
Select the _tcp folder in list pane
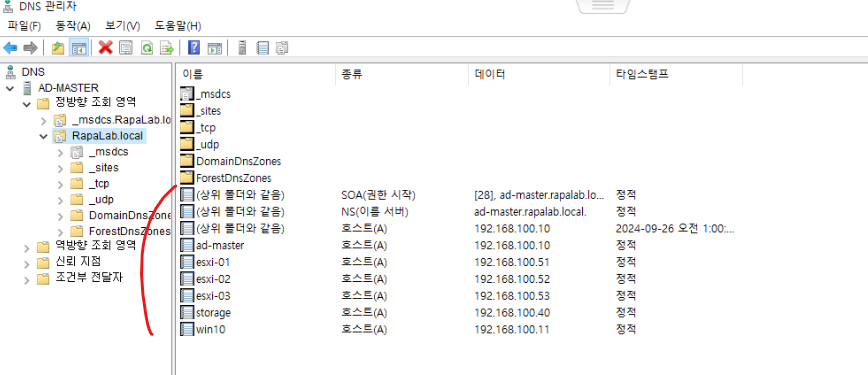click(x=206, y=128)
